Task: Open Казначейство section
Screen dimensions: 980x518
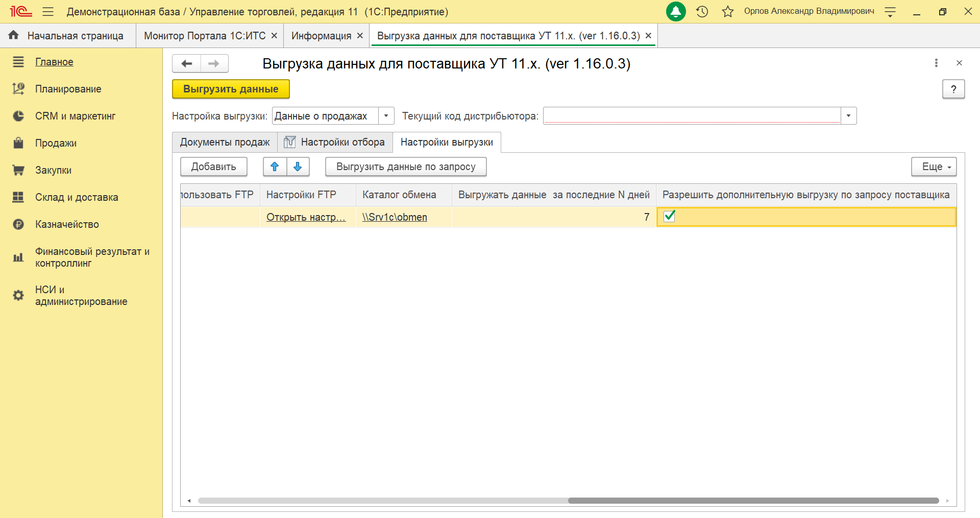Action: (67, 224)
